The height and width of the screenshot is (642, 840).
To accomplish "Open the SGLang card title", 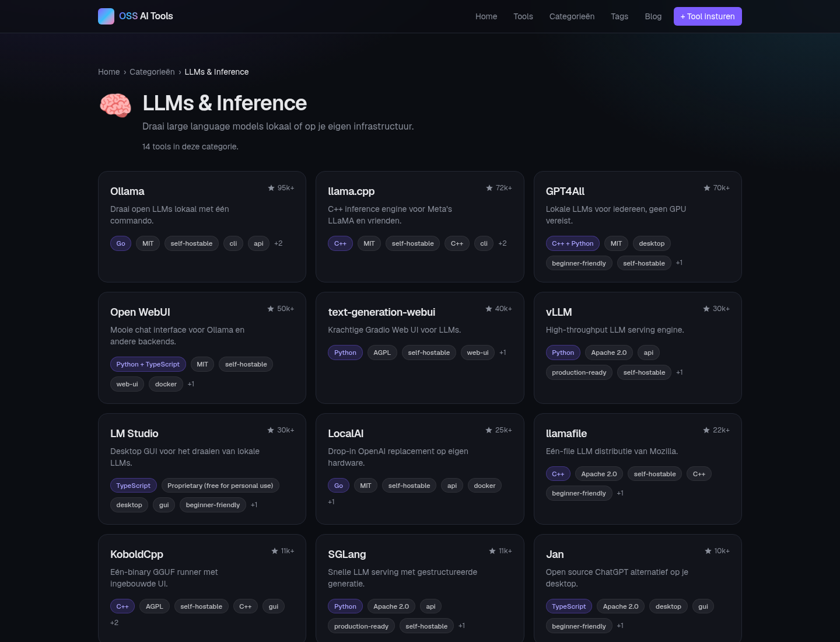I will (347, 554).
